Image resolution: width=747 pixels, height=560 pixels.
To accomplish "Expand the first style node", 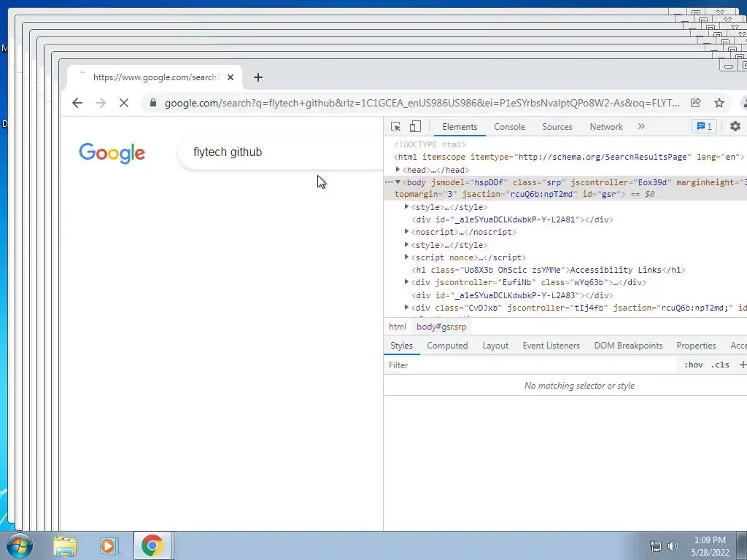I will click(x=406, y=206).
